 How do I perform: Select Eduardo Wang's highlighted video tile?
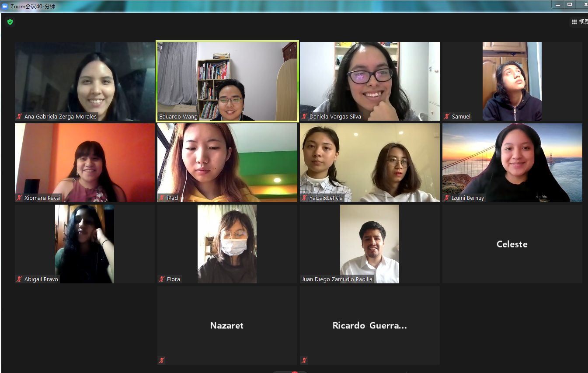[x=227, y=81]
